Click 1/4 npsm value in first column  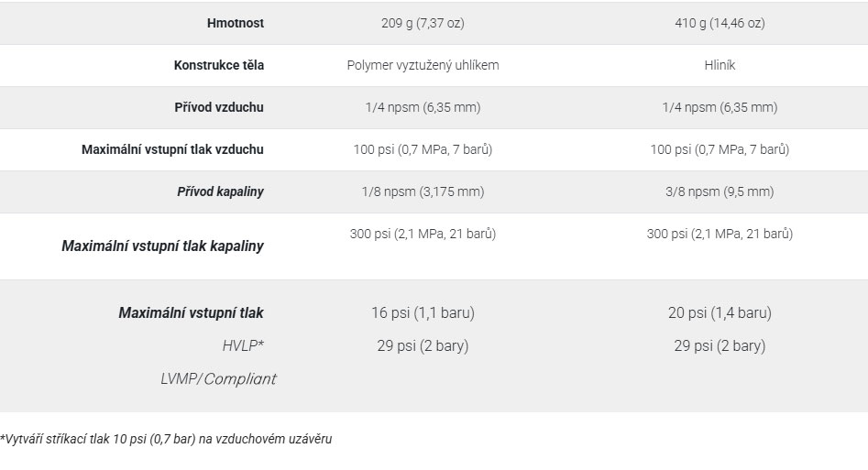point(423,107)
